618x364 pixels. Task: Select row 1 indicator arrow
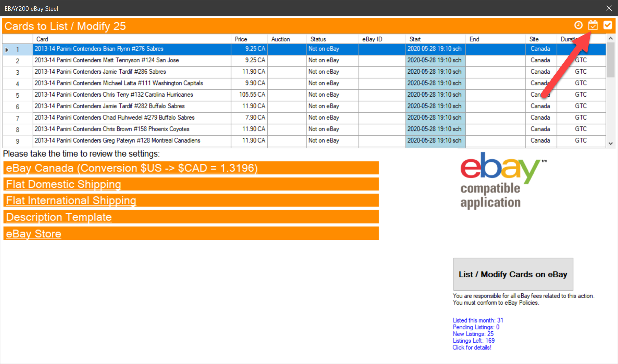[7, 50]
